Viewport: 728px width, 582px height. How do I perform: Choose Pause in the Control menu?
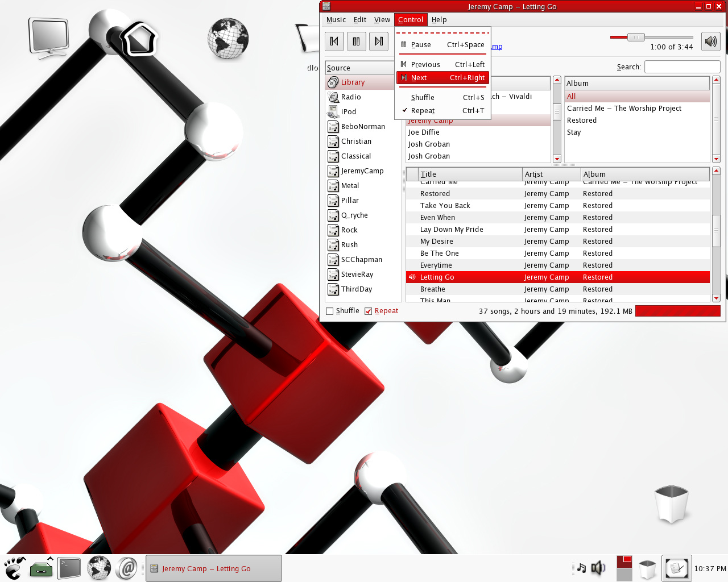coord(442,45)
